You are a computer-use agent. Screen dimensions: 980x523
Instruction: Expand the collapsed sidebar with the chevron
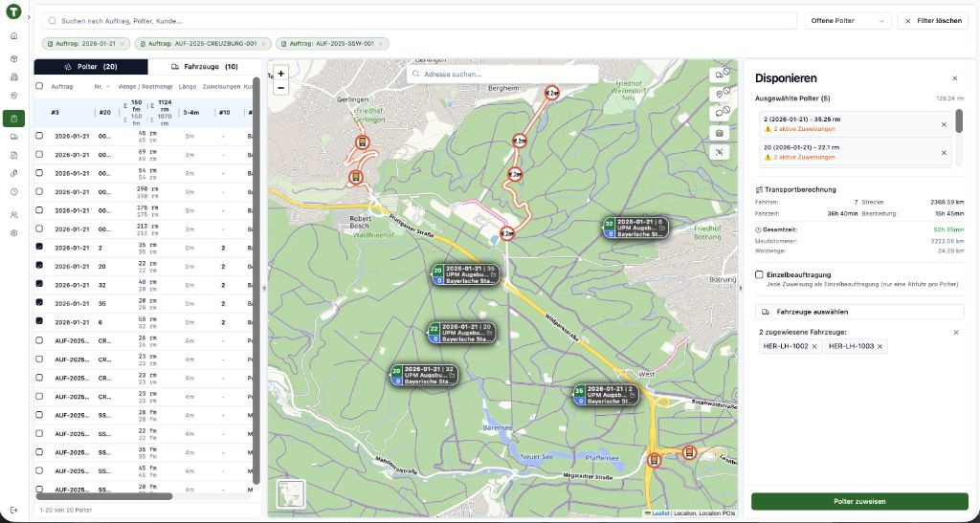(29, 17)
